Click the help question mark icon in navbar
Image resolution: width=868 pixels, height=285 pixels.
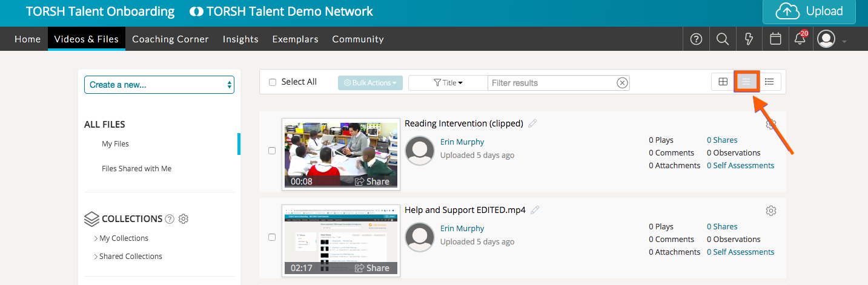click(x=696, y=39)
